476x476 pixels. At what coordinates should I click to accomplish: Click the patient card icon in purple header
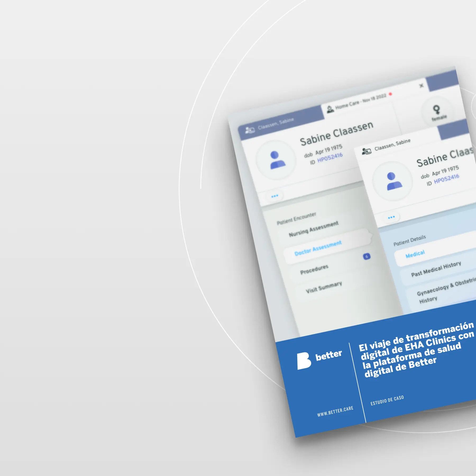250,130
